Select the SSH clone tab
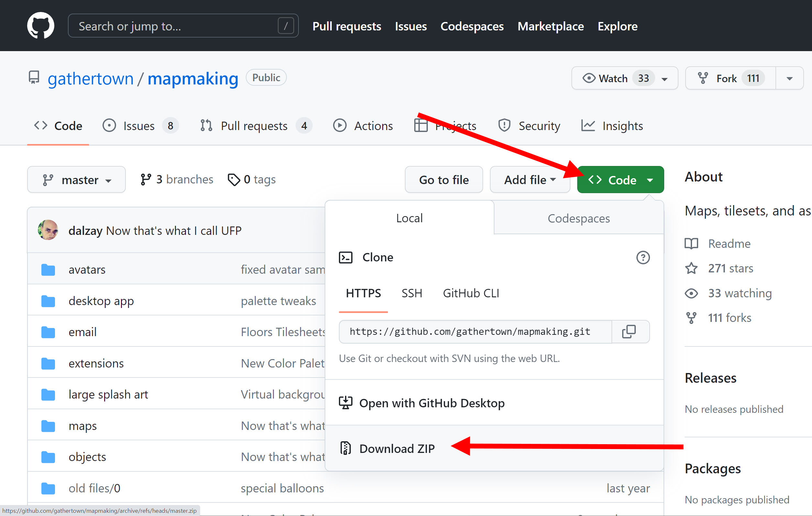 [412, 293]
